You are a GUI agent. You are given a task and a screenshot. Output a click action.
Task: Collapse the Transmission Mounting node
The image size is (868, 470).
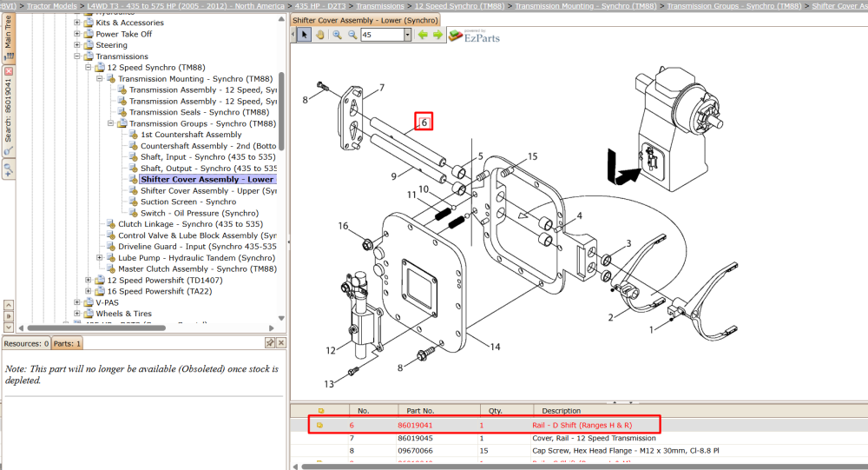pos(99,79)
